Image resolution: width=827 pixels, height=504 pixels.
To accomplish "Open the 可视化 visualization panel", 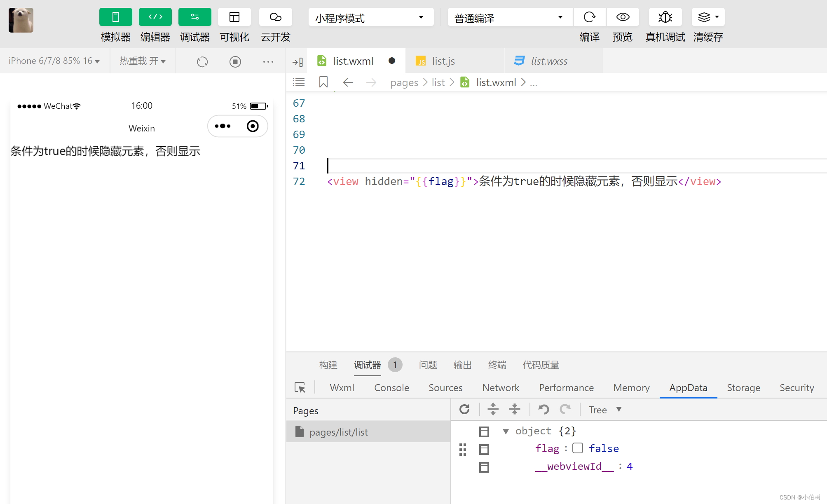I will (234, 17).
